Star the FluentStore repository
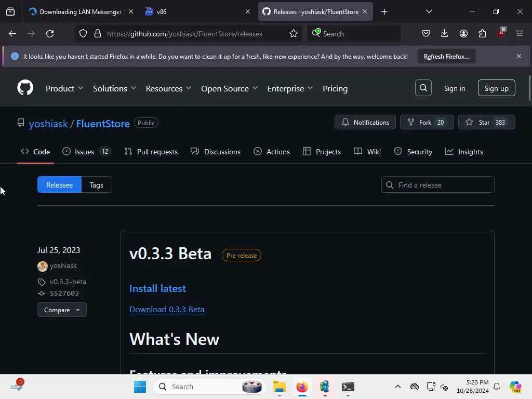The width and height of the screenshot is (532, 399). [x=486, y=122]
